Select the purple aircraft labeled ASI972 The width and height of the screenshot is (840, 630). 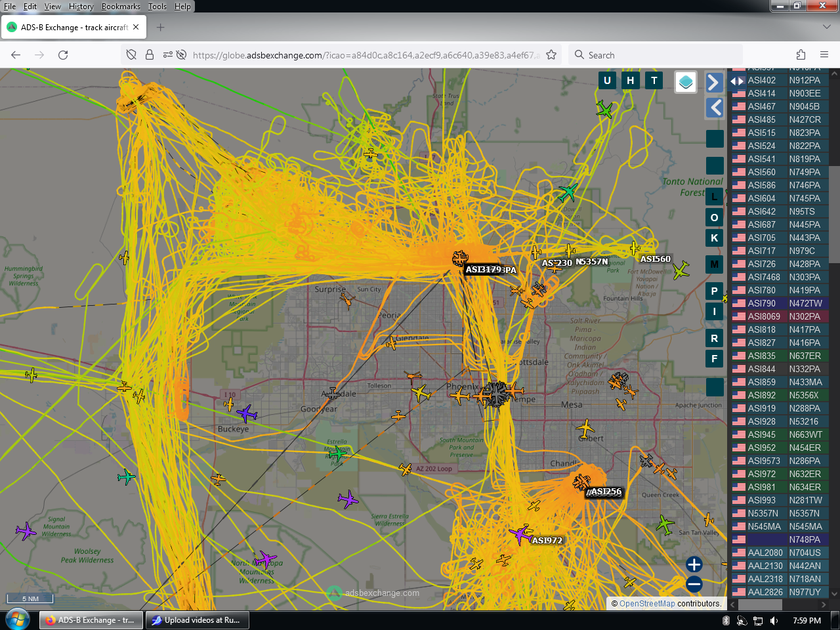[521, 534]
